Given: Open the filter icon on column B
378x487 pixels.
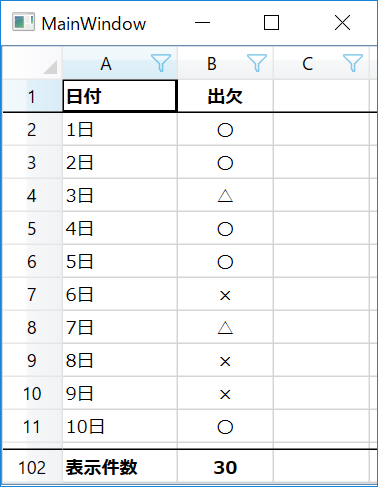Looking at the screenshot, I should (257, 63).
